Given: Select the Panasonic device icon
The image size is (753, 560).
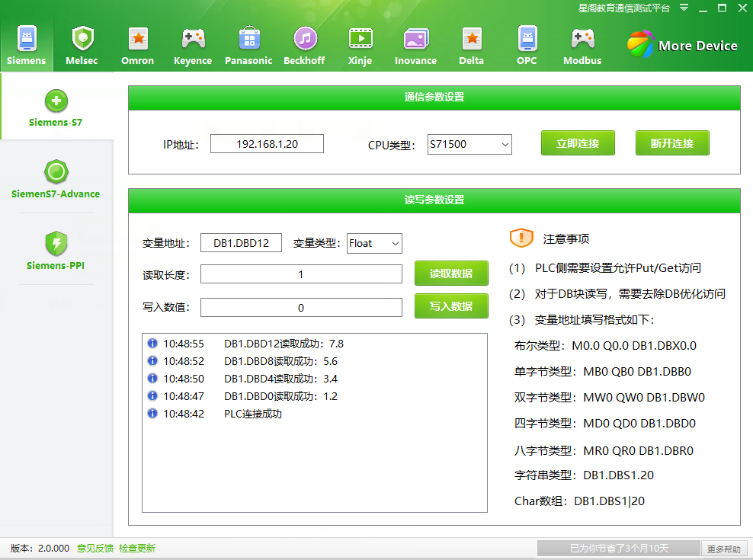Looking at the screenshot, I should [x=249, y=38].
